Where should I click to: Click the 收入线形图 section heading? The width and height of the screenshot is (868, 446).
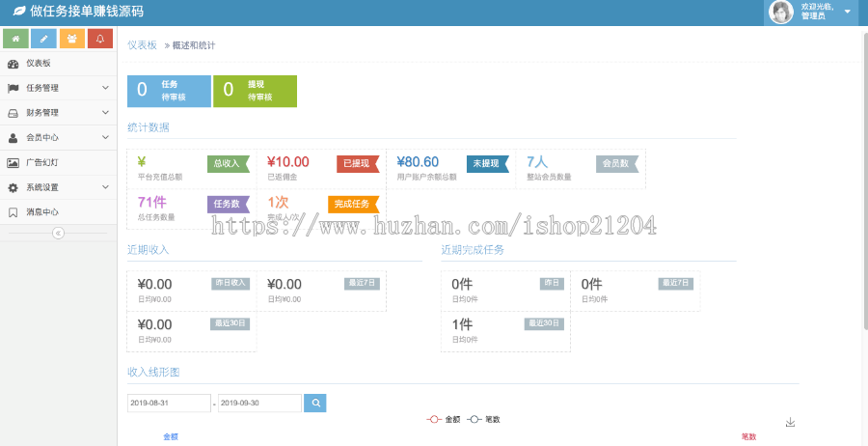coord(153,373)
